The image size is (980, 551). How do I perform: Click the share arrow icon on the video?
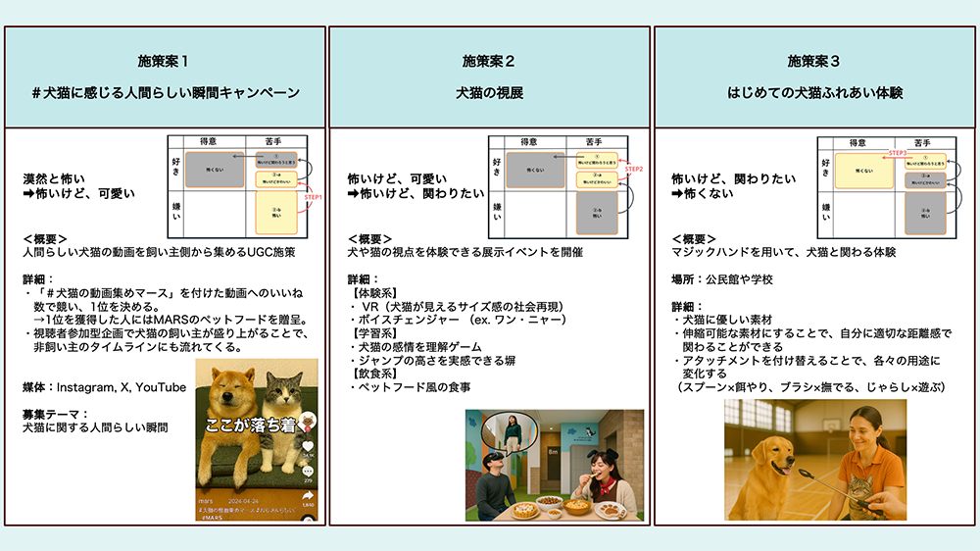[308, 497]
